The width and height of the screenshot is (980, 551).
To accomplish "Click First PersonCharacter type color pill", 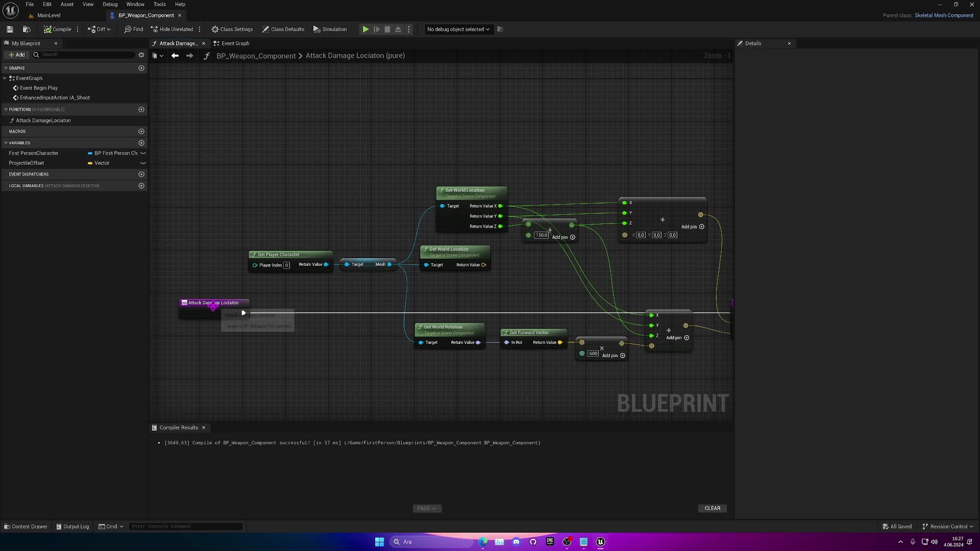I will coord(90,153).
